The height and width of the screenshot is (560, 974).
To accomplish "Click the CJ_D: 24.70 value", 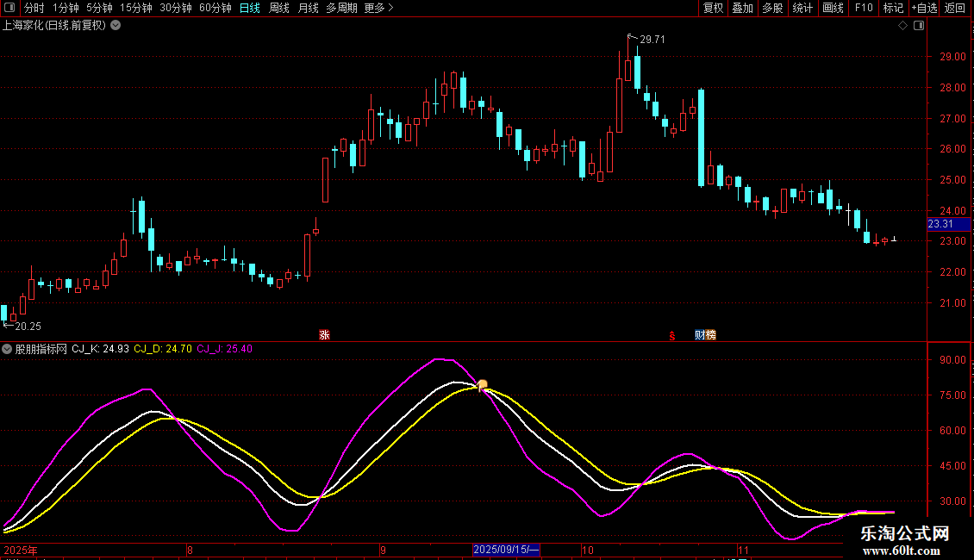I will (x=163, y=349).
